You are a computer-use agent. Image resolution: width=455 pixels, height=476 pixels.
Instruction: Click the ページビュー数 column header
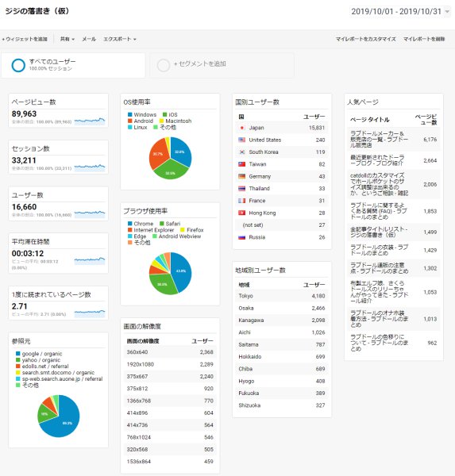[x=426, y=120]
